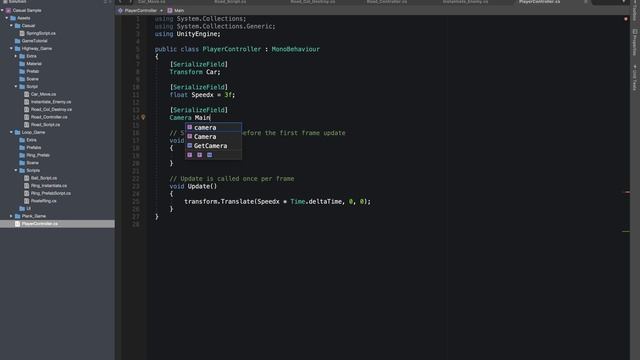This screenshot has height=360, width=640.
Task: Open Ring_Instantiate.cs in the solution tree
Action: (x=49, y=186)
